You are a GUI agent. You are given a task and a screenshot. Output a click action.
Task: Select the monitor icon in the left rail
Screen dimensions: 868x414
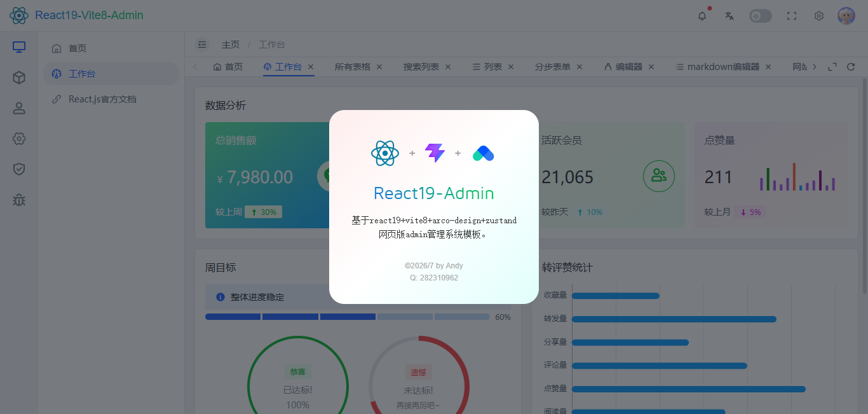(19, 47)
